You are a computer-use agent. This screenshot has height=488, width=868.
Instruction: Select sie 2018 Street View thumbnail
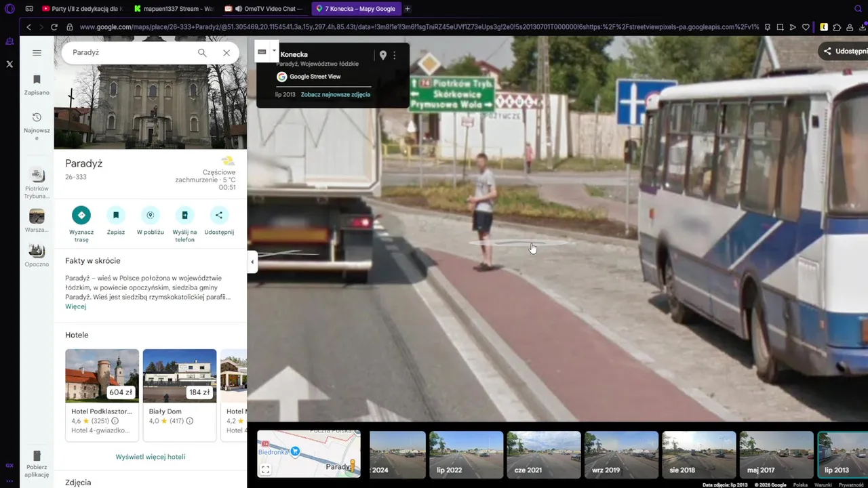(x=698, y=455)
